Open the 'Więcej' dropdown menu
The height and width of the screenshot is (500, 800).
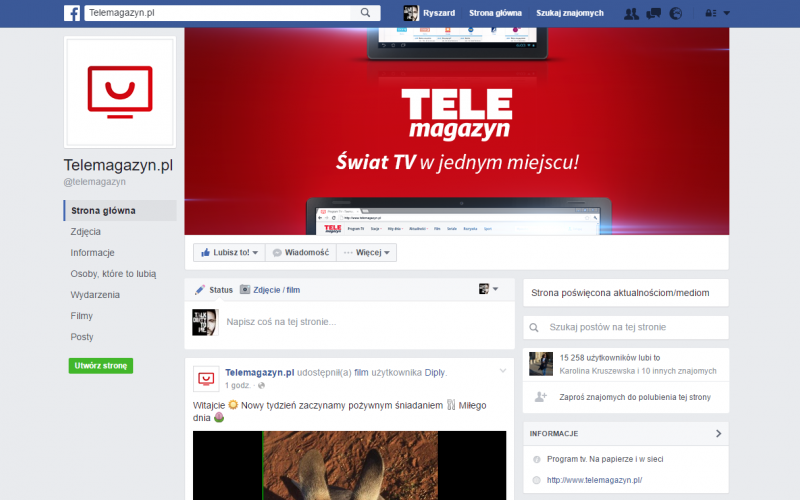click(366, 253)
